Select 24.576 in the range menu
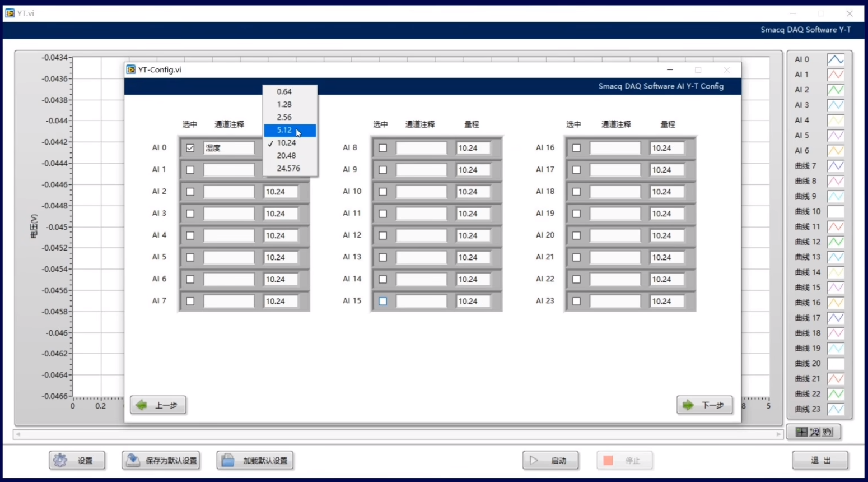 coord(288,168)
